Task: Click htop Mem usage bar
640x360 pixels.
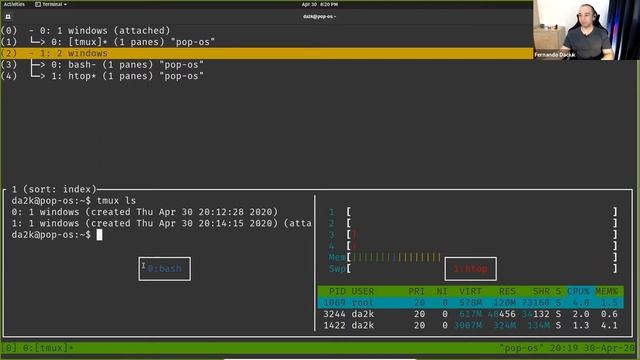Action: 482,258
